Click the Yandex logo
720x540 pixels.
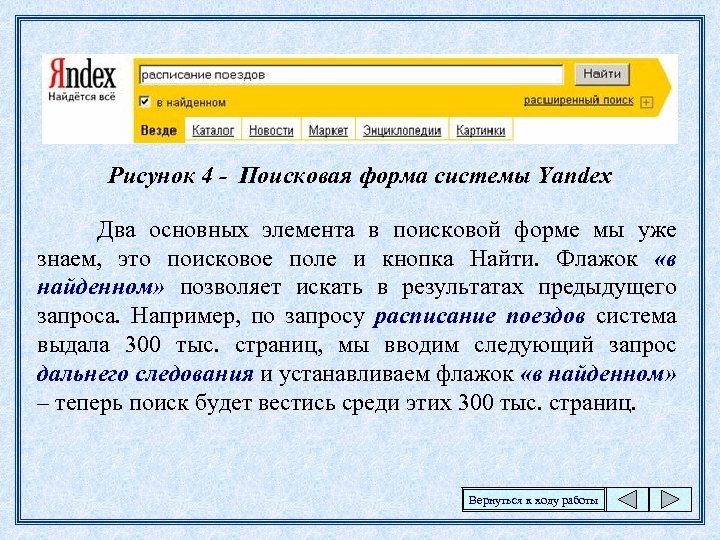pyautogui.click(x=82, y=73)
